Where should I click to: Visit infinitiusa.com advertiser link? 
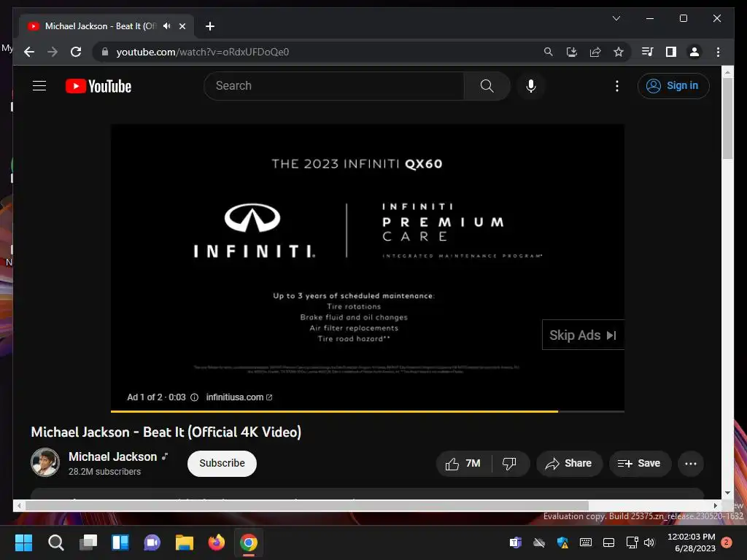239,397
